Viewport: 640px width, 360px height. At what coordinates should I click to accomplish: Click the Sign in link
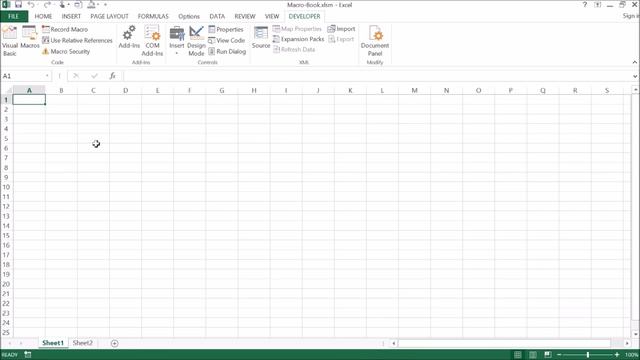(631, 16)
